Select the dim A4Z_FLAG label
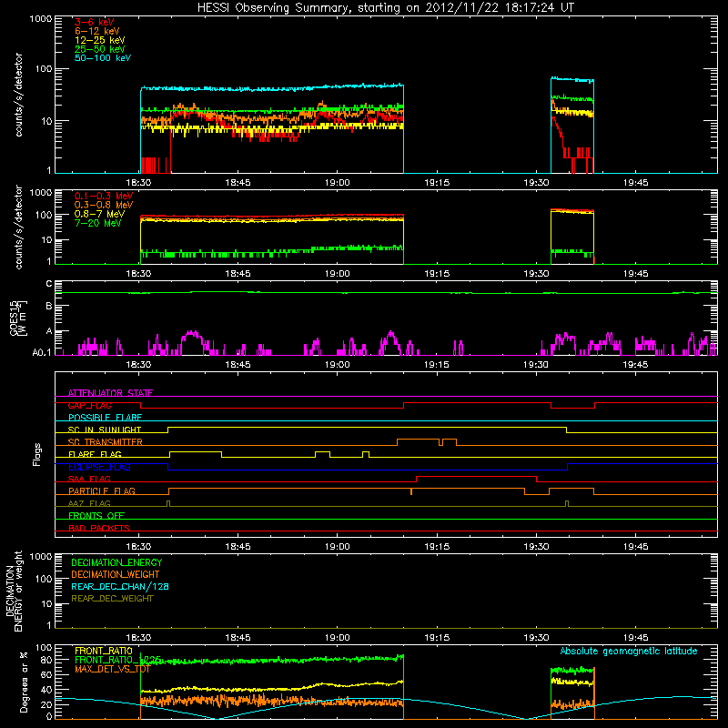Viewport: 728px width, 728px height. (x=89, y=503)
